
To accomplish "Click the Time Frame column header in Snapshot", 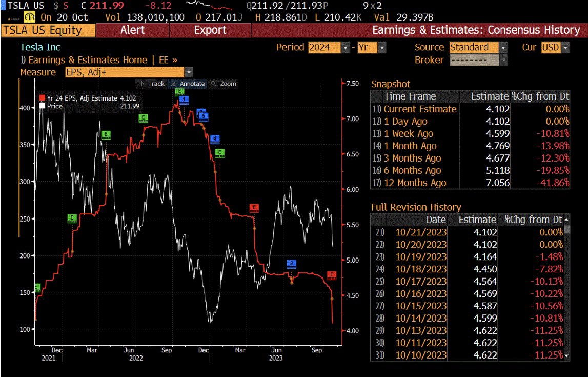I will (x=410, y=97).
